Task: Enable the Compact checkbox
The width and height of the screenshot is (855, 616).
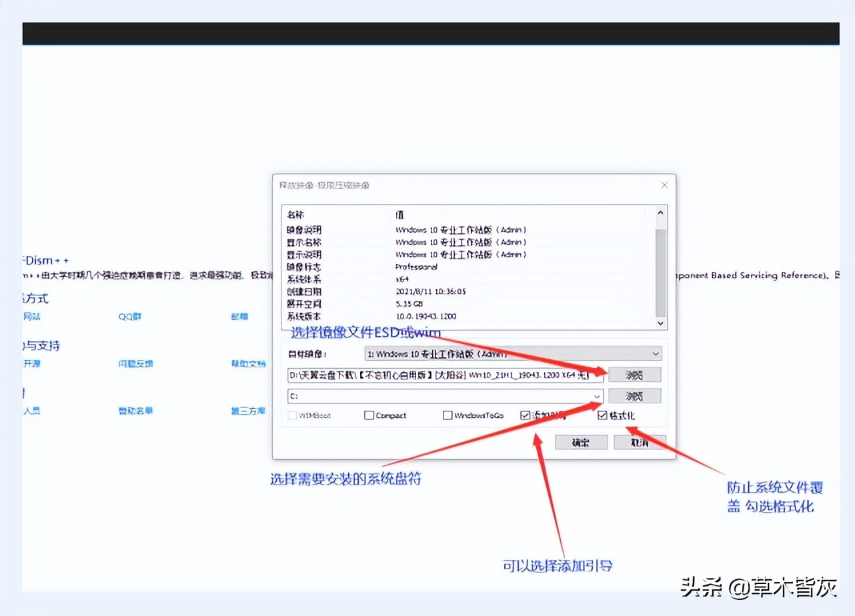Action: click(x=369, y=415)
